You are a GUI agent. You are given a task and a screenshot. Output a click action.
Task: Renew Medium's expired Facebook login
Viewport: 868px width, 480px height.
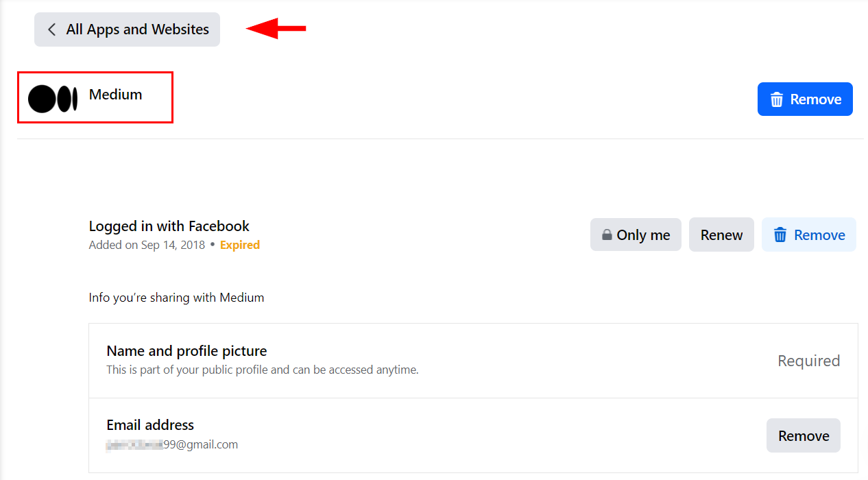[721, 235]
